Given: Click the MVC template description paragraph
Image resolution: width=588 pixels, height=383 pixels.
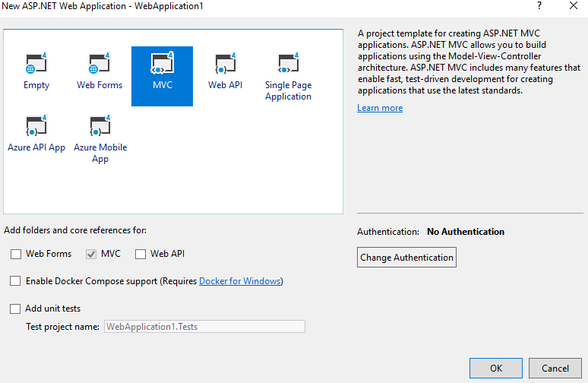Looking at the screenshot, I should pos(469,62).
